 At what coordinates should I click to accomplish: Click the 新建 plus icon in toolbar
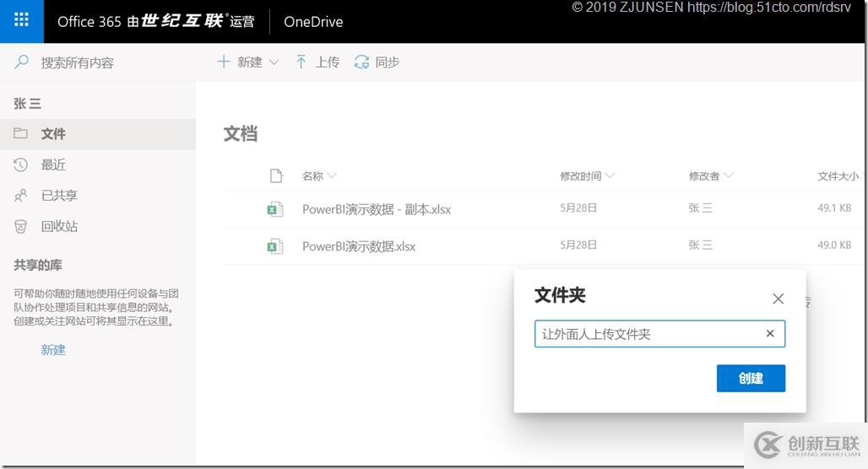[x=223, y=62]
